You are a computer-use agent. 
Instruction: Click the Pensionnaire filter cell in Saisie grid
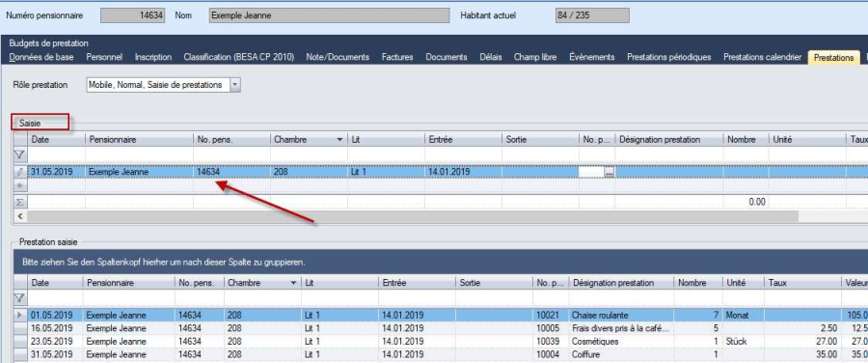139,154
